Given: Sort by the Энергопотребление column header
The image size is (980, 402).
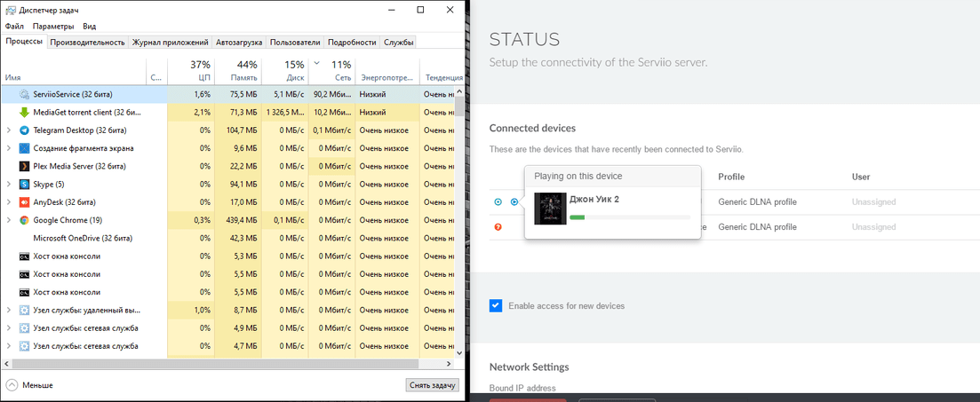Looking at the screenshot, I should [x=386, y=71].
